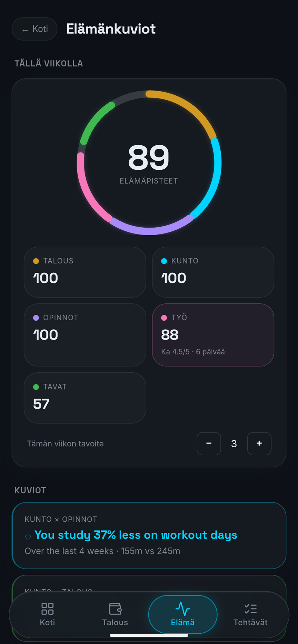Screen dimensions: 298x644
Task: Open the Kunto score card
Action: pos(213,272)
